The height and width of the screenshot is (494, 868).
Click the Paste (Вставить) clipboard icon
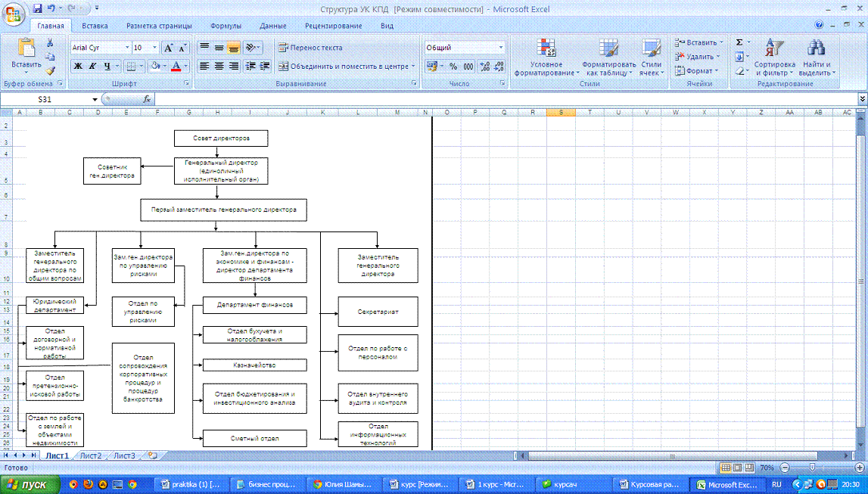[x=26, y=49]
